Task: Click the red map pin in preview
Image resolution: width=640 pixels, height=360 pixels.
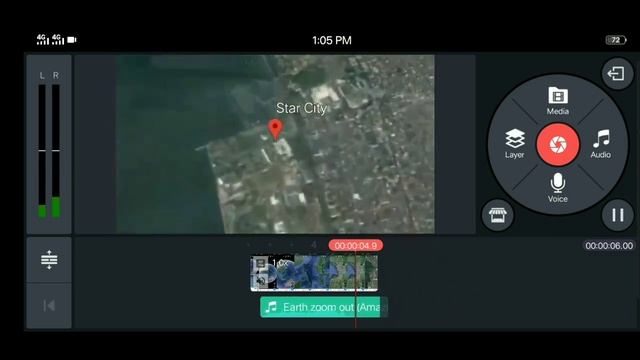Action: pyautogui.click(x=276, y=130)
